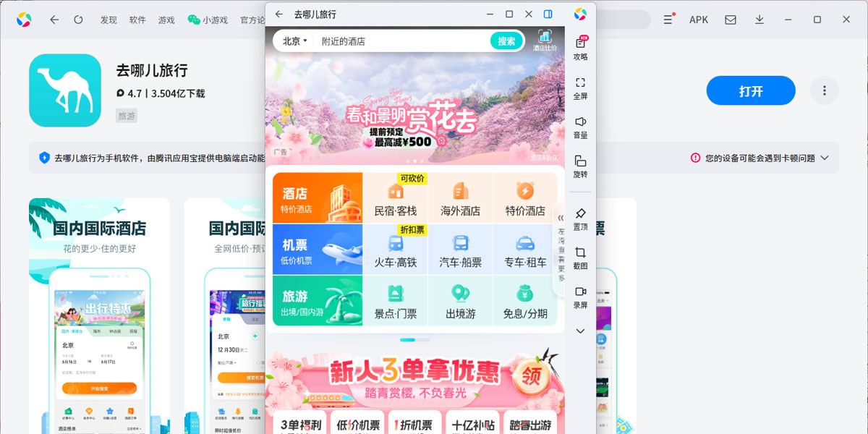Go back in the 去哪儿旅行 window
This screenshot has width=868, height=434.
(279, 14)
